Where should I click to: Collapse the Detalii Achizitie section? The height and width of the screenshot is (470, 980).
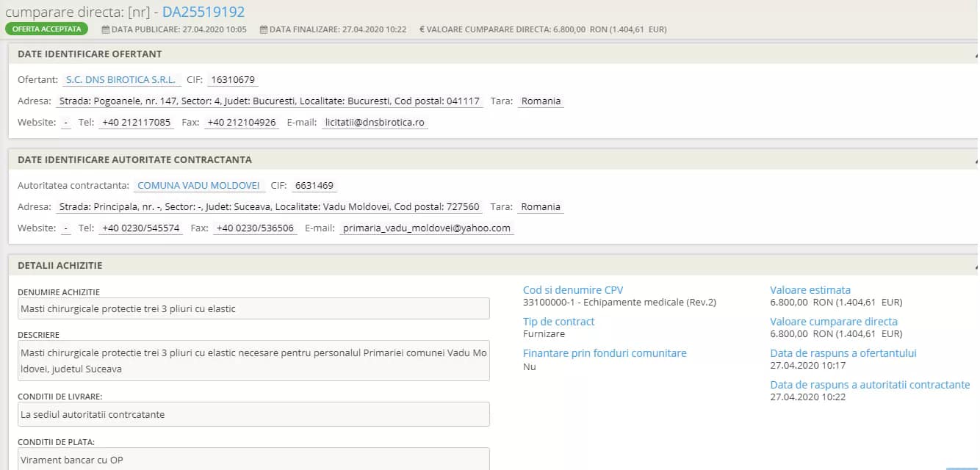tap(976, 266)
